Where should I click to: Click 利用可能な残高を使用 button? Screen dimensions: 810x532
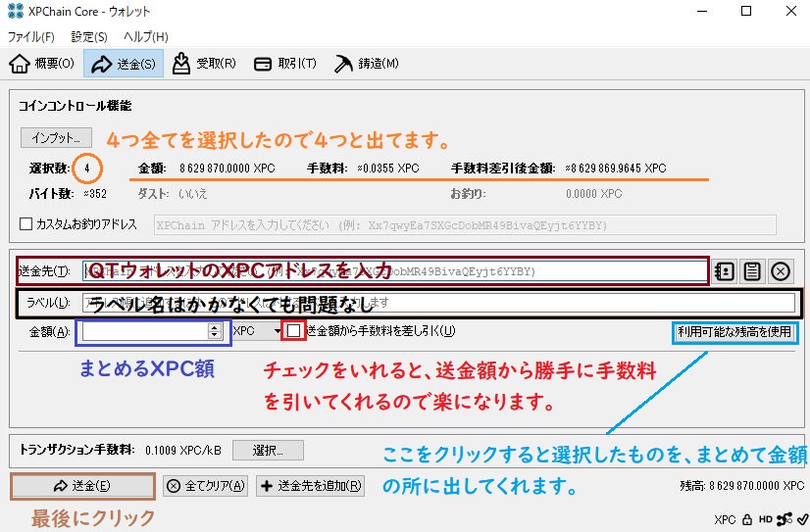pos(734,332)
